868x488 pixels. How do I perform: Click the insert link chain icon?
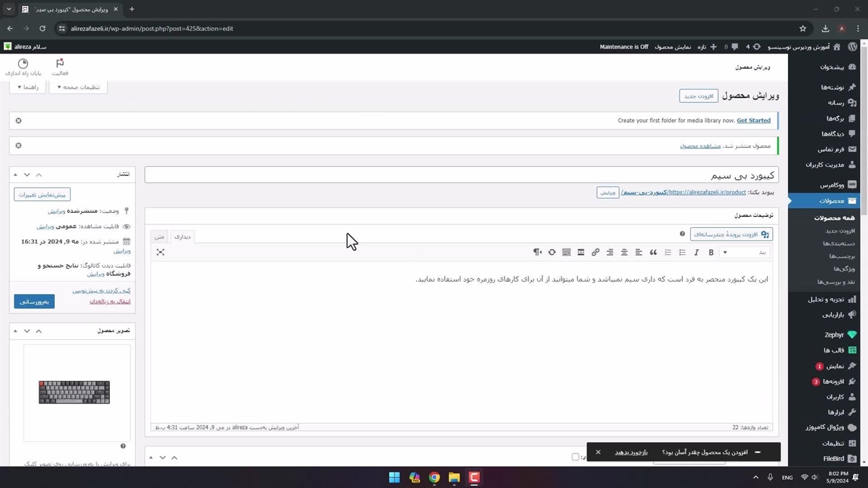(595, 252)
